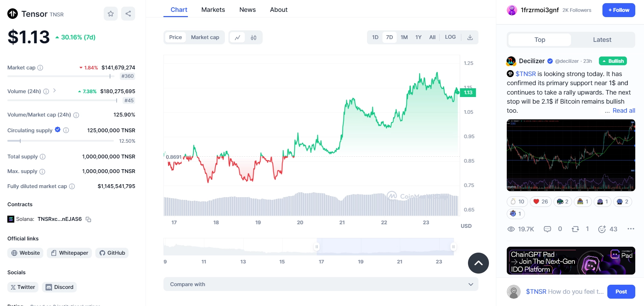Image resolution: width=644 pixels, height=306 pixels.
Task: Switch to candlestick chart view
Action: click(x=254, y=37)
